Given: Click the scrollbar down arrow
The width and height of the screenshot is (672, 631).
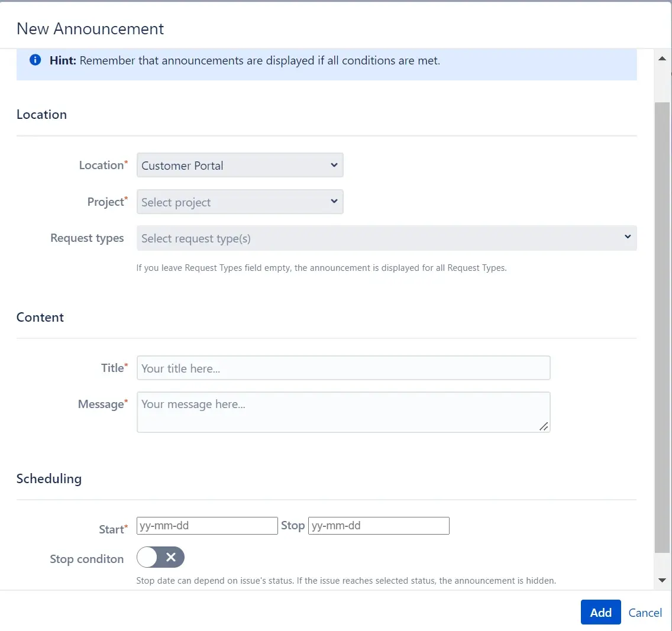Looking at the screenshot, I should pos(663,580).
